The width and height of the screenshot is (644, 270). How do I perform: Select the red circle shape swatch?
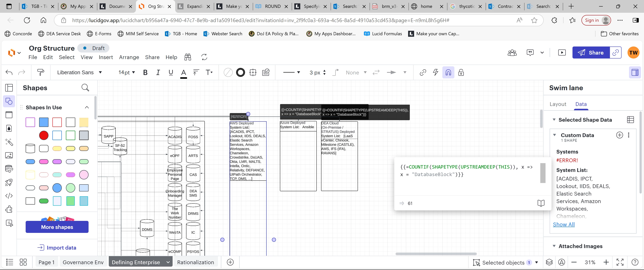(44, 135)
